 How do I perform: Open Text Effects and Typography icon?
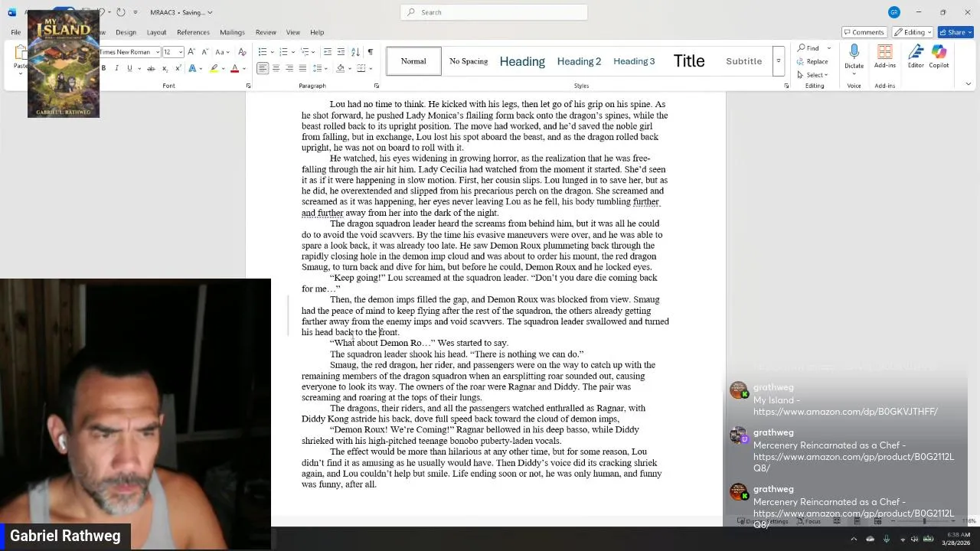(x=192, y=69)
